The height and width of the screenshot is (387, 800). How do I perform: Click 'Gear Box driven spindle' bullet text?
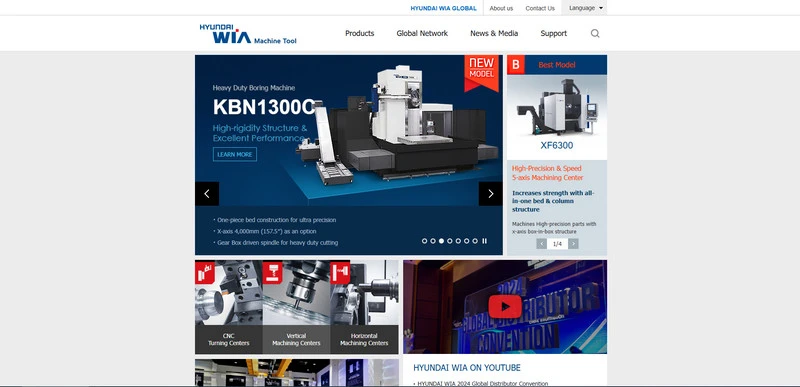(x=278, y=243)
